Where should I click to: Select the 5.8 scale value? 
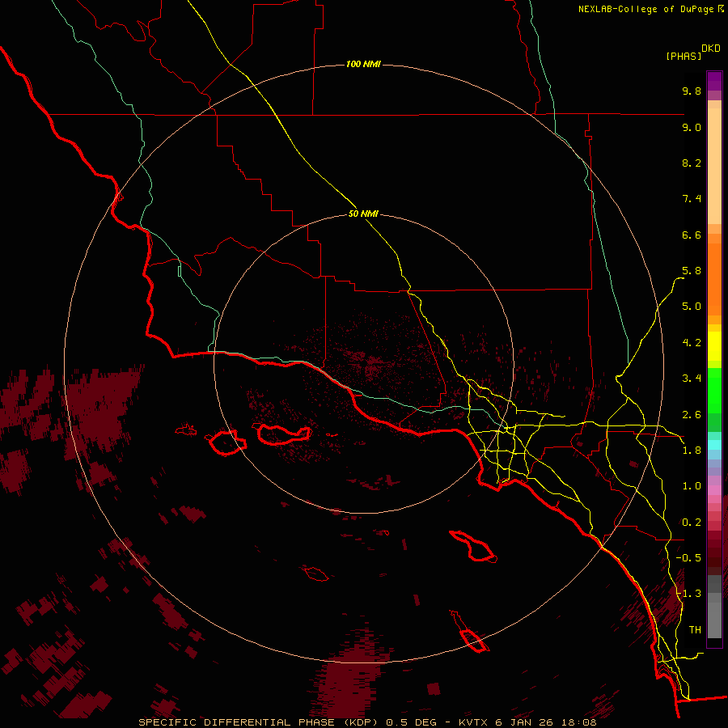[692, 271]
